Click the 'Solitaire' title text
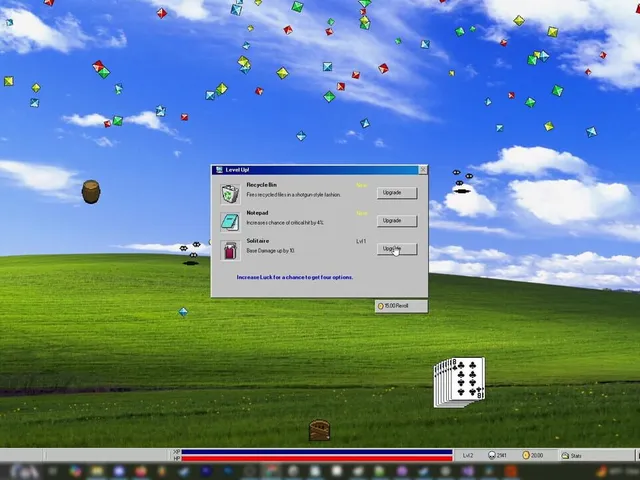The height and width of the screenshot is (480, 640). pyautogui.click(x=258, y=241)
